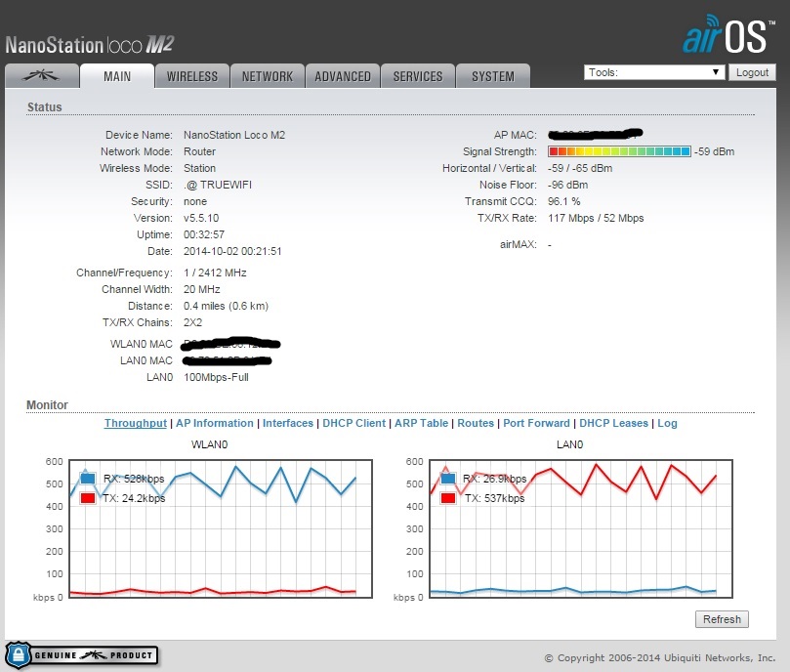Open the NETWORK tab
The image size is (790, 672).
268,76
